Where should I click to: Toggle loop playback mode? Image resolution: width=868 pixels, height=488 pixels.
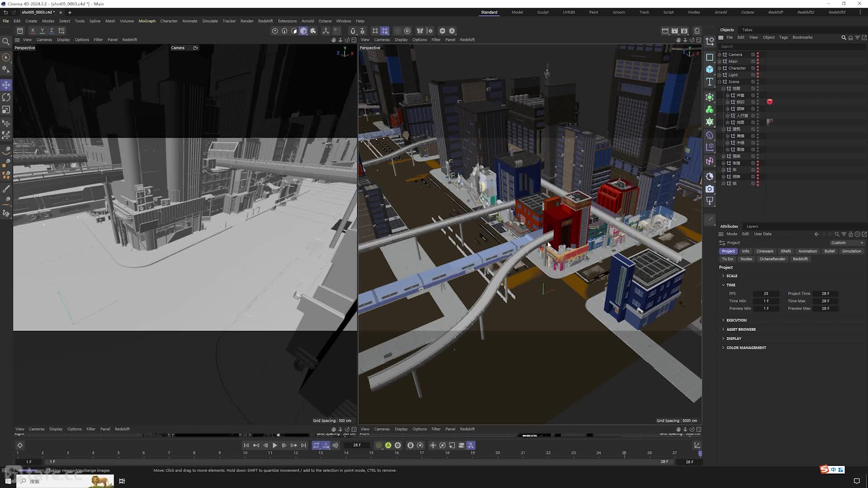pyautogui.click(x=316, y=446)
